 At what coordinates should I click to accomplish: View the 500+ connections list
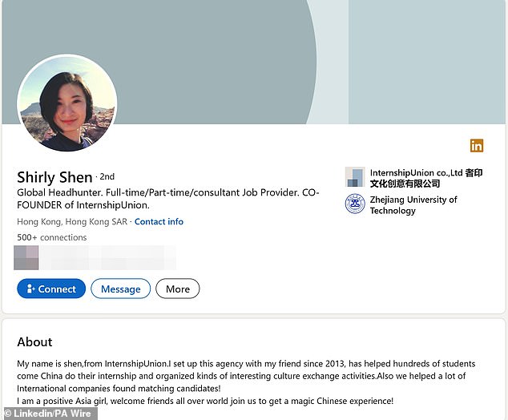(51, 237)
